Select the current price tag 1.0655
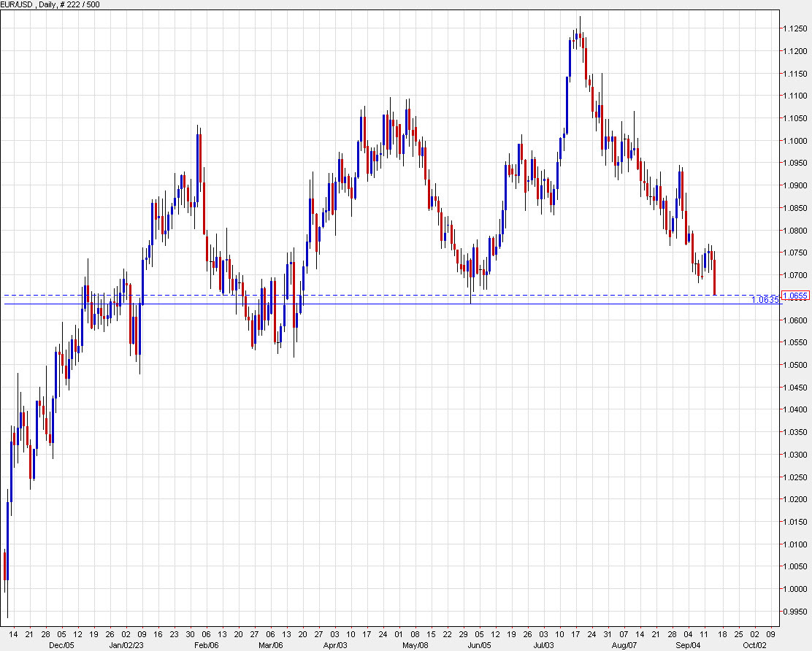Screen dimensions: 812x651 795,294
